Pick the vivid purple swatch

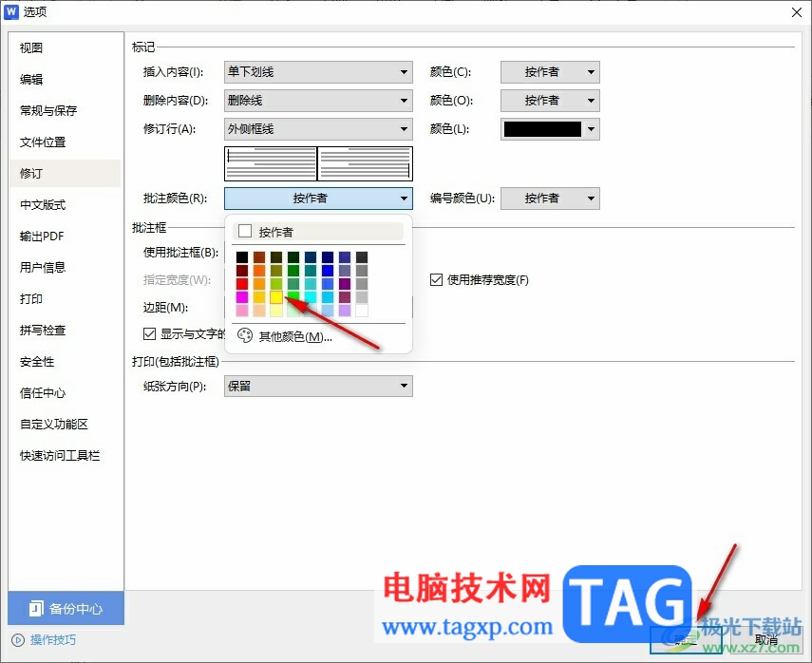(x=345, y=284)
